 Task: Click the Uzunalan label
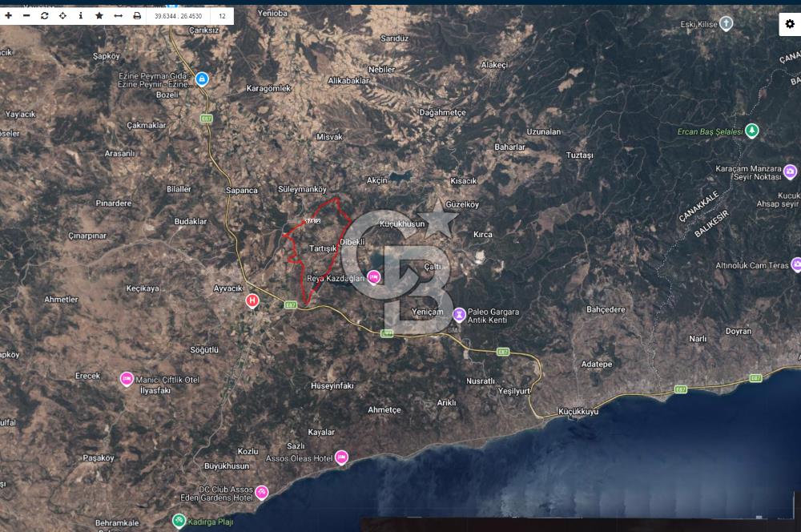pyautogui.click(x=544, y=131)
